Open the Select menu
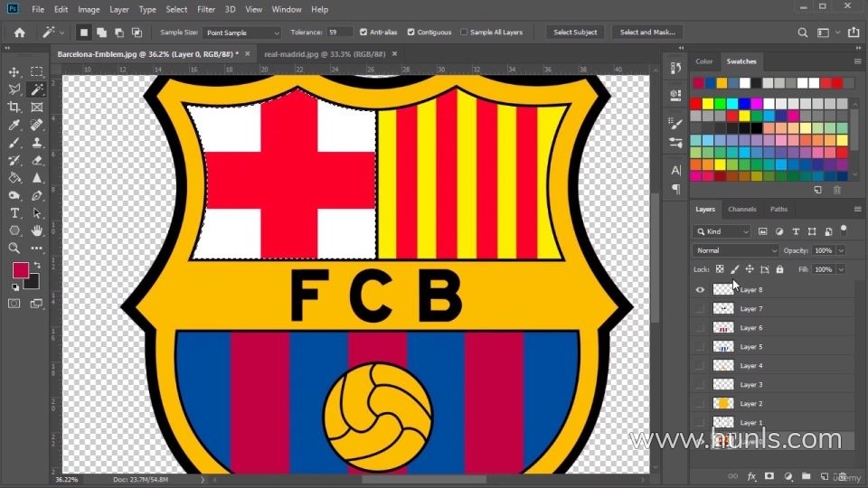The width and height of the screenshot is (868, 488). 176,9
